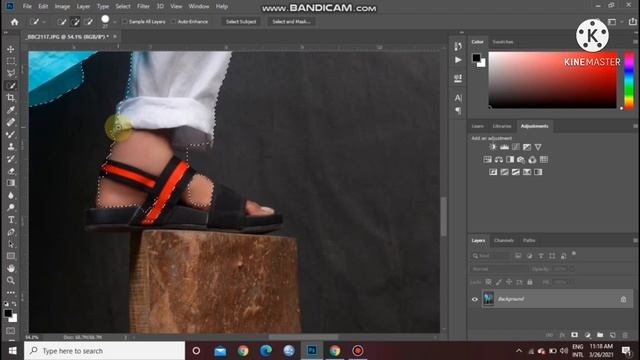The height and width of the screenshot is (360, 640).
Task: Select the Rectangle shape tool
Action: pyautogui.click(x=11, y=256)
